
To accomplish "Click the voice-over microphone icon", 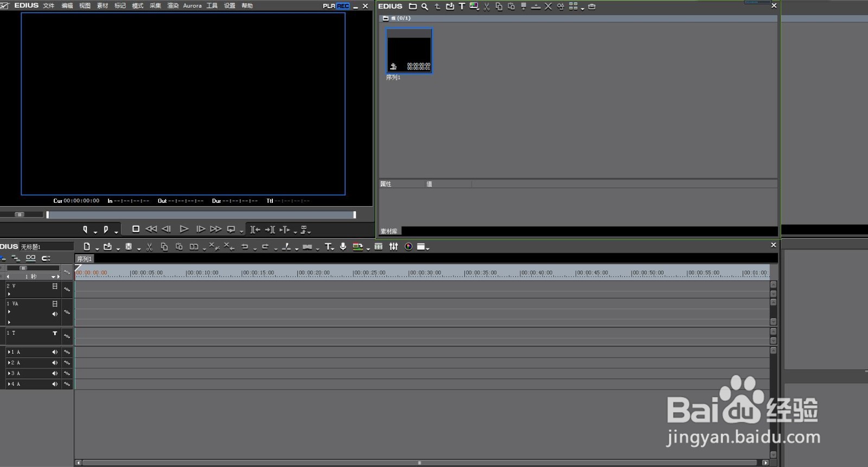I will click(x=343, y=247).
